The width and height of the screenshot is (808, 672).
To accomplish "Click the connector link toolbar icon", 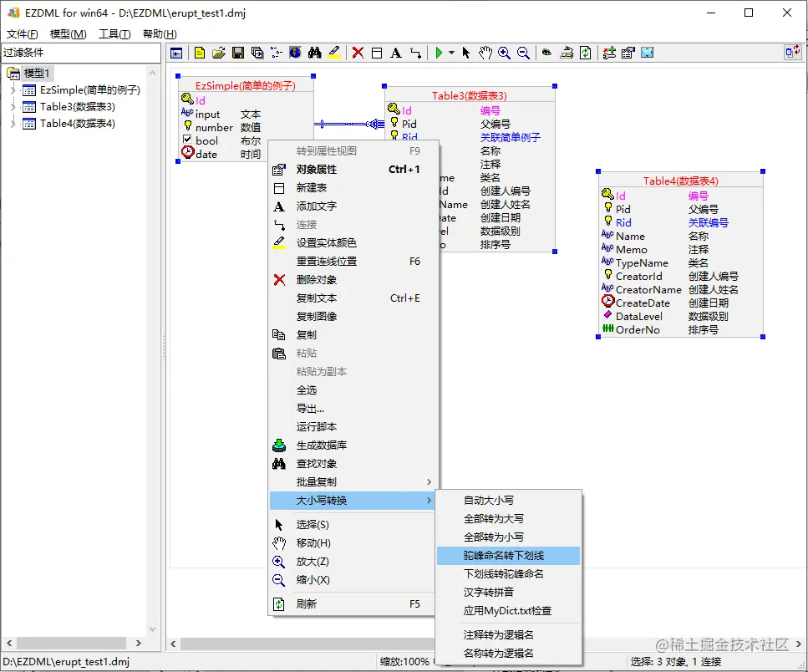I will 415,53.
